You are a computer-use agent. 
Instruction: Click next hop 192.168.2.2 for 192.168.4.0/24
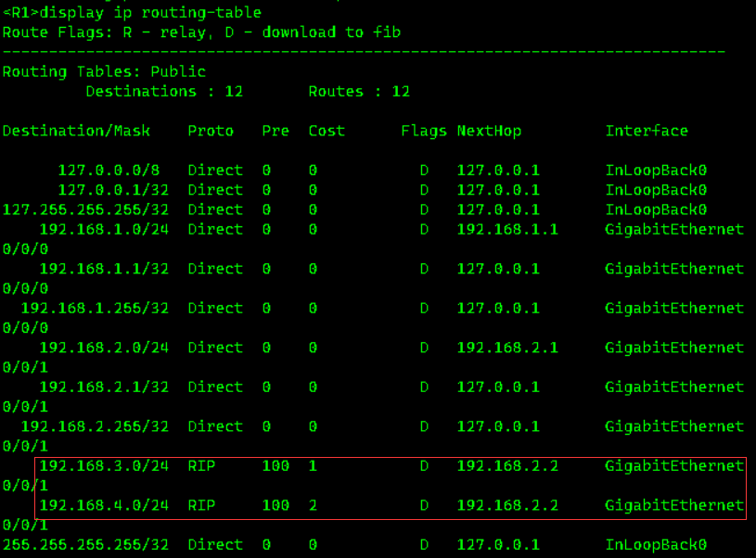(507, 505)
